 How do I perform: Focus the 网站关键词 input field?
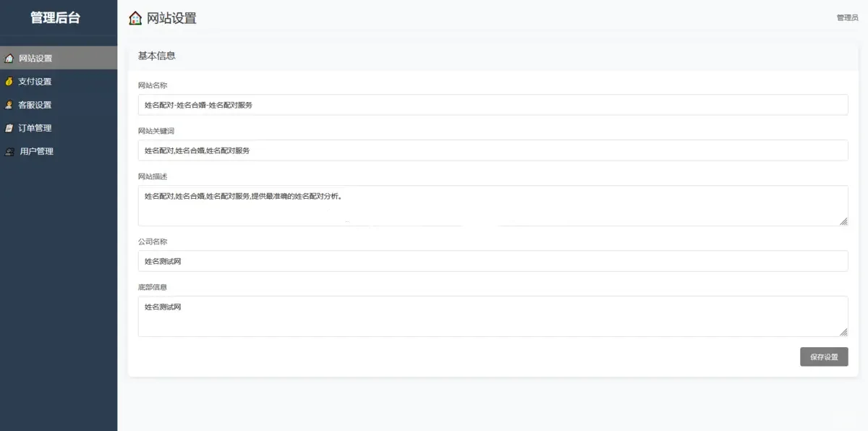[493, 150]
